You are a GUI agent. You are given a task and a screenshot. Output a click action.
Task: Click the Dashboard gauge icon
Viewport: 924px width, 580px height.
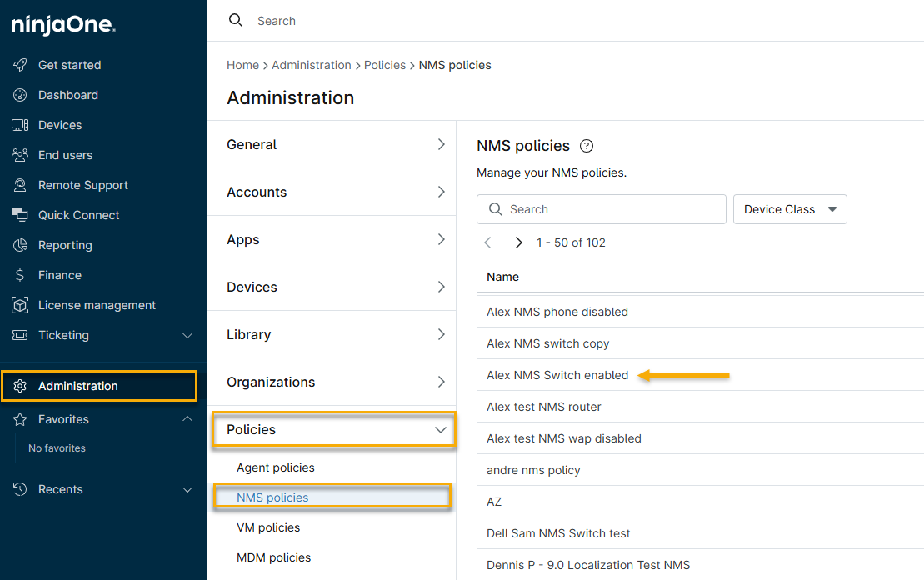(20, 95)
